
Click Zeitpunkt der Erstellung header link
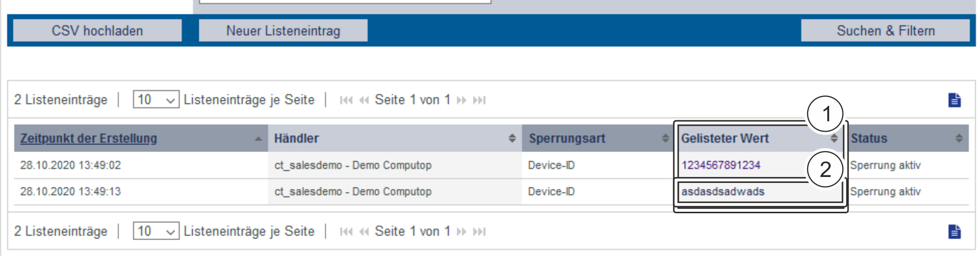coord(89,139)
